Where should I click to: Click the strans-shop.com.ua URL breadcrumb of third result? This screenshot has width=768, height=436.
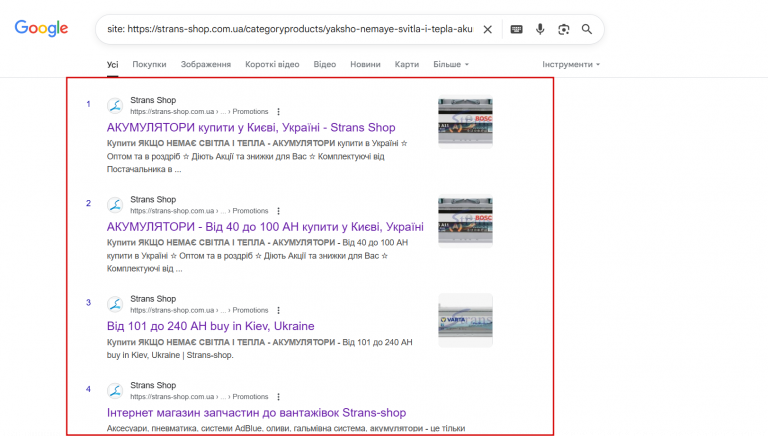point(199,311)
